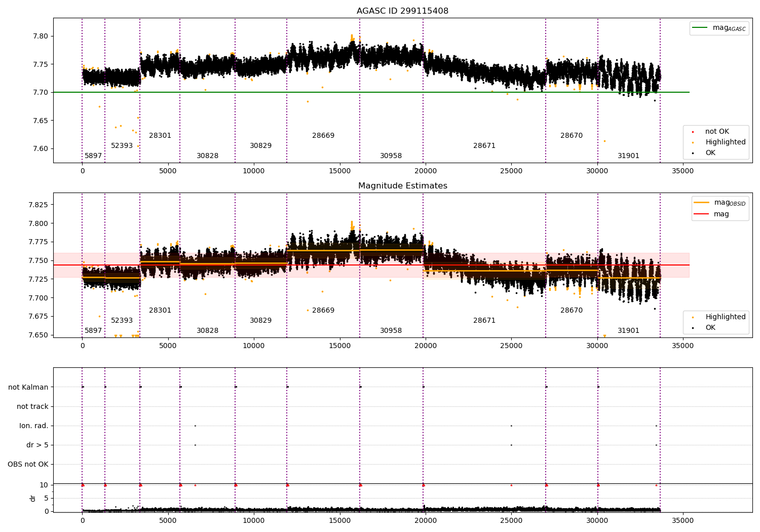
Task: Click the 'Magnitude Estimates' plot title
Action: (402, 186)
